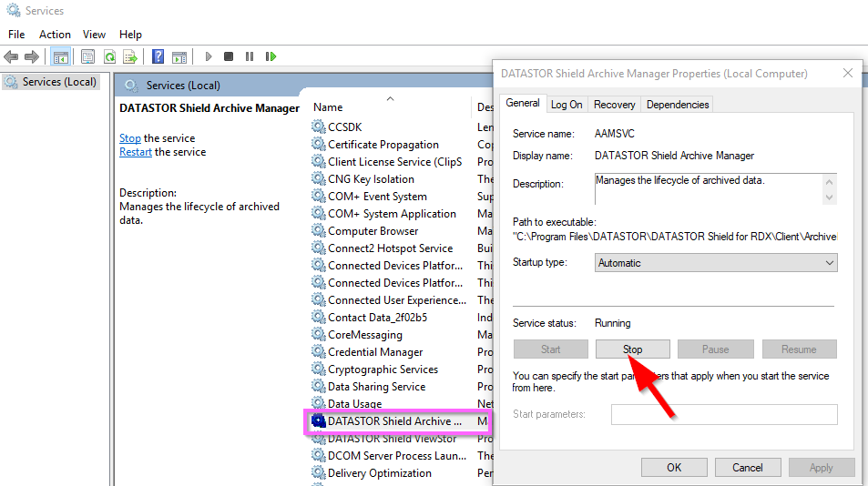Switch to the Dependencies tab
Viewport: 868px width, 486px height.
(x=678, y=105)
